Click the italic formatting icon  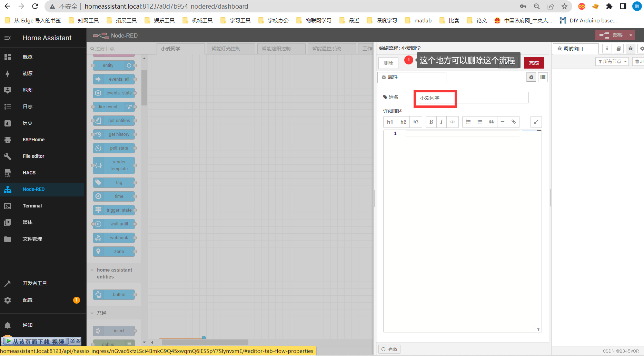(x=442, y=122)
